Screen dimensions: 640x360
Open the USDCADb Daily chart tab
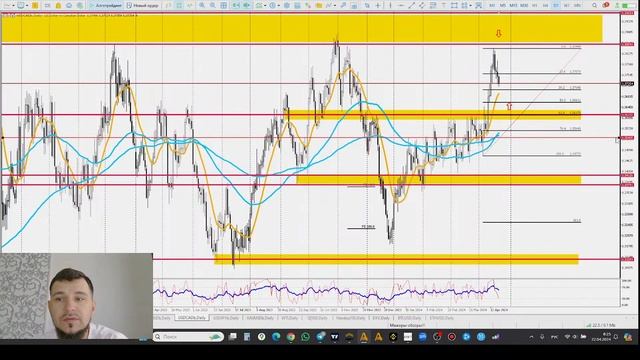(192, 318)
